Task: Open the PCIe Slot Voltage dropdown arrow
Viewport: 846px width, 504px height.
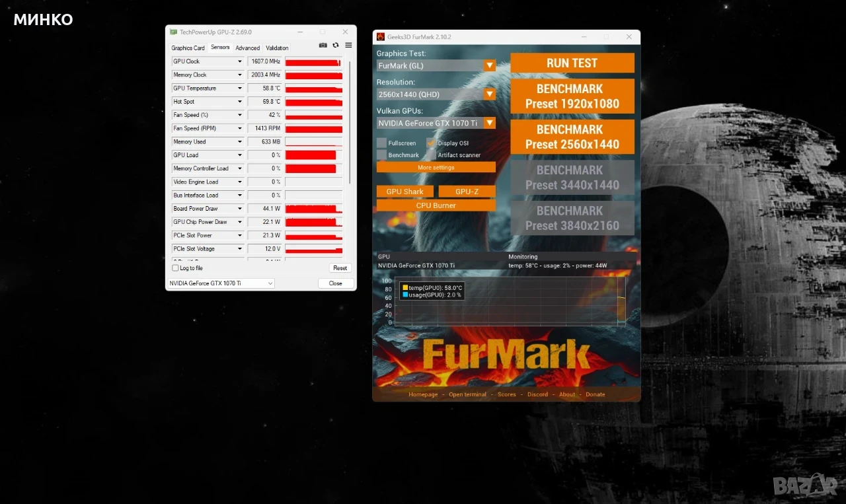Action: coord(240,248)
